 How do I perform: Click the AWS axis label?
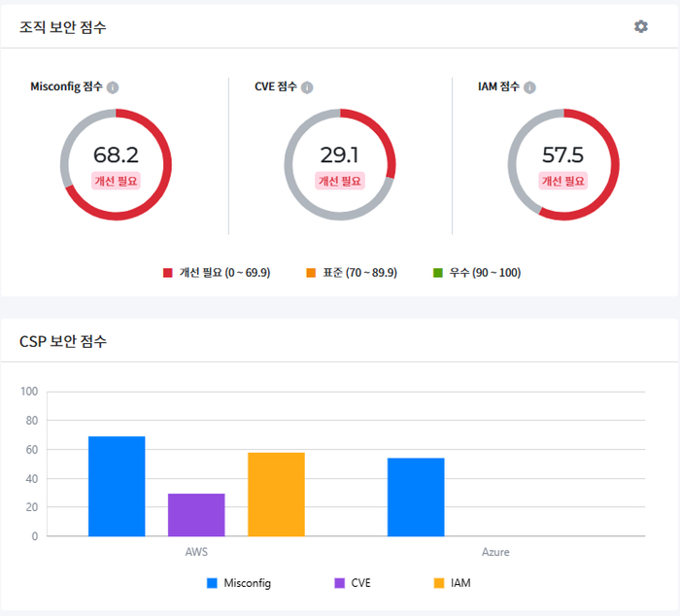196,552
